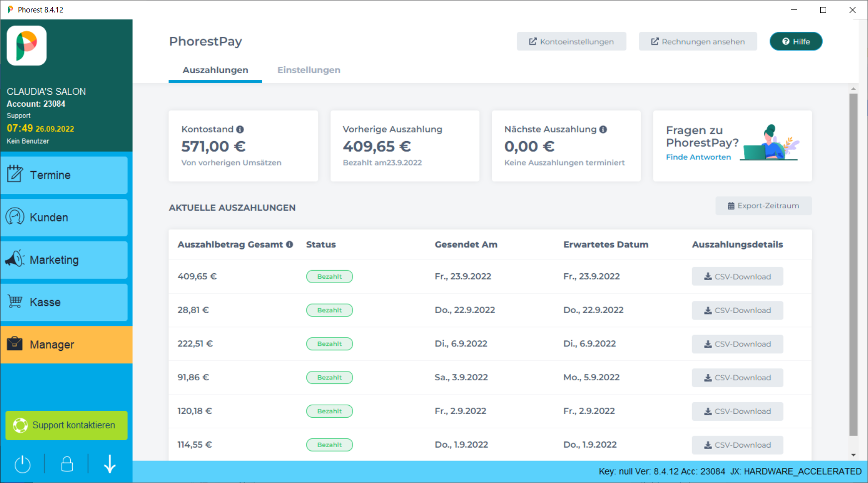868x483 pixels.
Task: Click info icon next to Nächste Auszahlung
Action: (603, 130)
